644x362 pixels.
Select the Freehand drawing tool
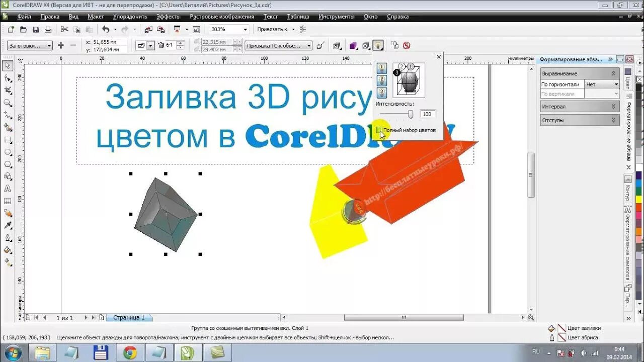pyautogui.click(x=8, y=115)
